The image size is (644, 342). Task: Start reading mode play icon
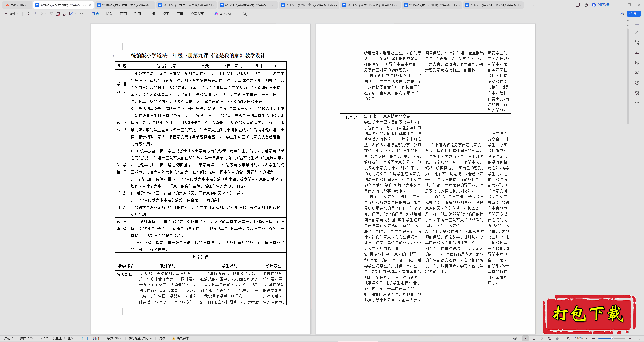[542, 338]
